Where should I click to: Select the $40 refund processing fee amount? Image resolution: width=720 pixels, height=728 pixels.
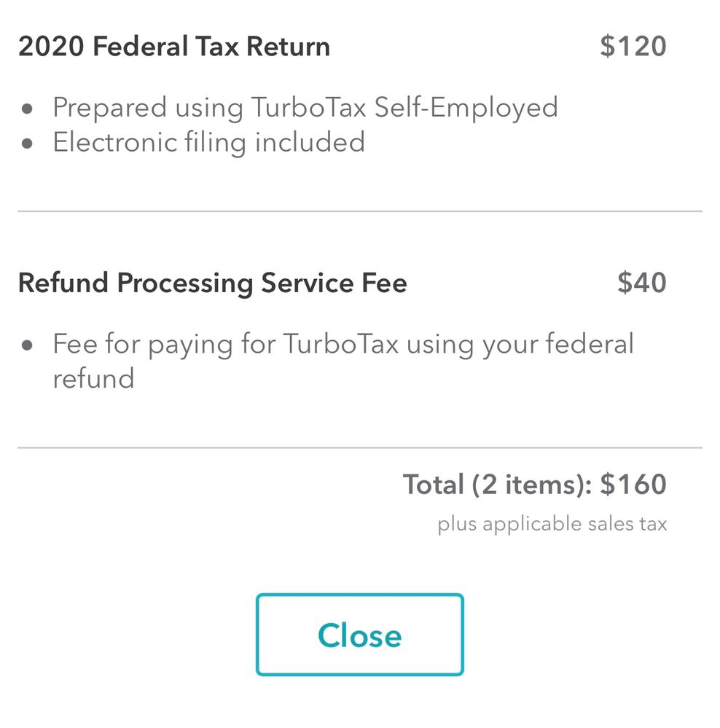(641, 283)
